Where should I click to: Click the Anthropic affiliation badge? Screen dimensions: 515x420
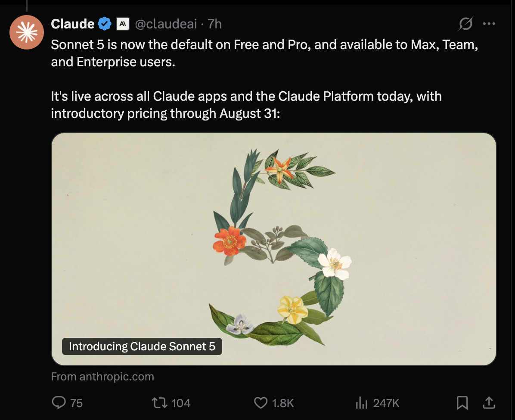click(123, 24)
